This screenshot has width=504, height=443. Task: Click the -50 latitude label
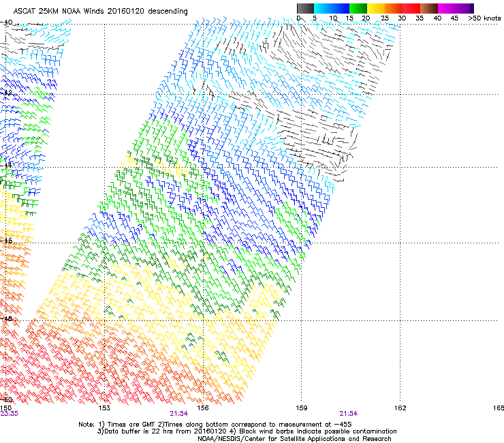click(6, 400)
